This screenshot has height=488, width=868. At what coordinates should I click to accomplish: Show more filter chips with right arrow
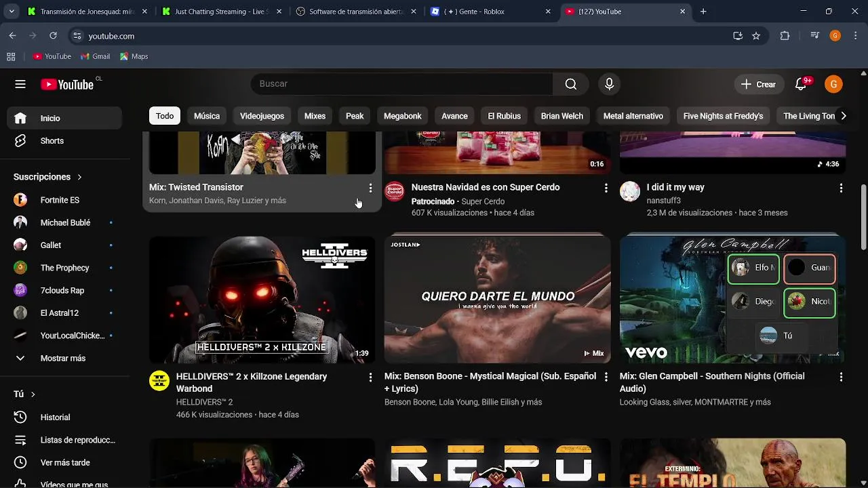843,116
